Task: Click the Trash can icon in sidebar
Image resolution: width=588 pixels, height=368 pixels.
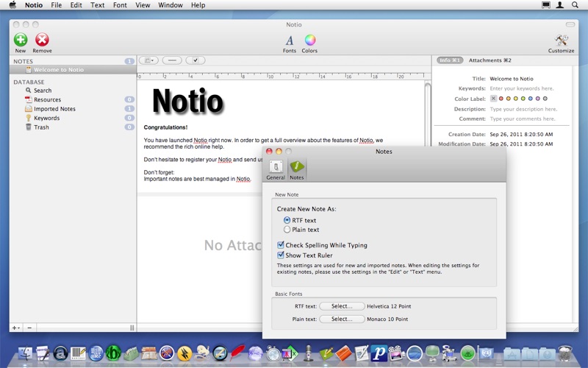Action: tap(29, 127)
